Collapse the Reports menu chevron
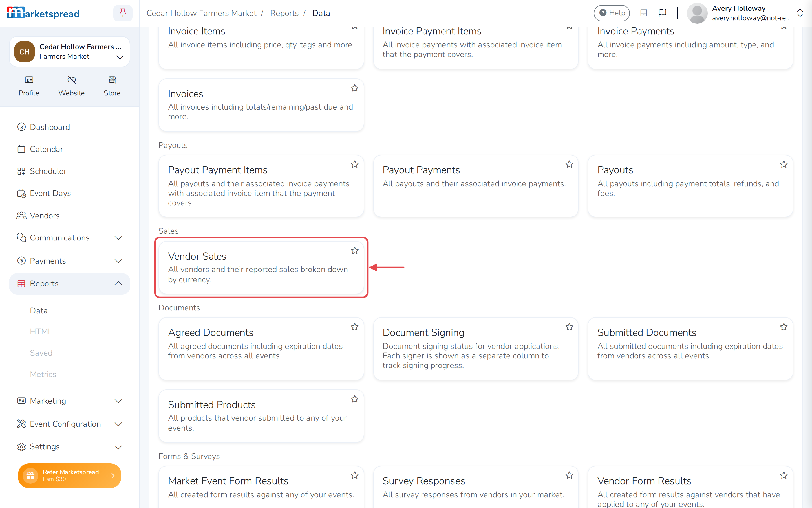 (118, 284)
